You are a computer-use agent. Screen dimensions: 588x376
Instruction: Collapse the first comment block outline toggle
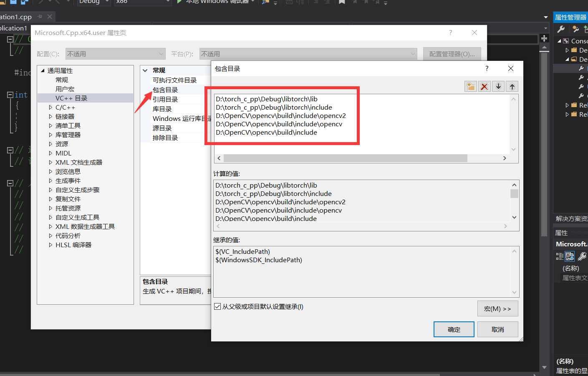click(x=10, y=39)
